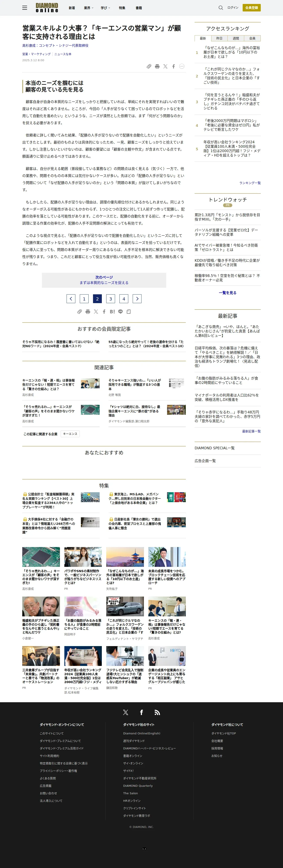Open the 書籍 menu item
283x868 pixels.
tap(139, 8)
